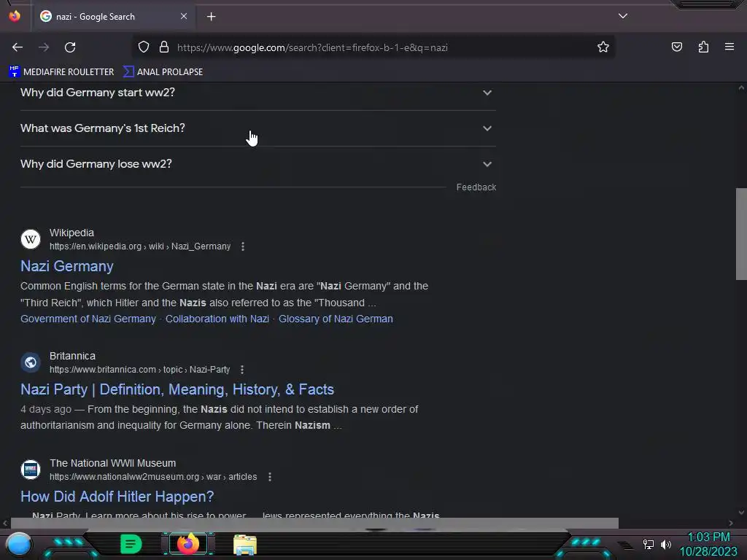The height and width of the screenshot is (560, 747).
Task: Open 'Collaboration with Nazi' sublink
Action: (x=217, y=319)
